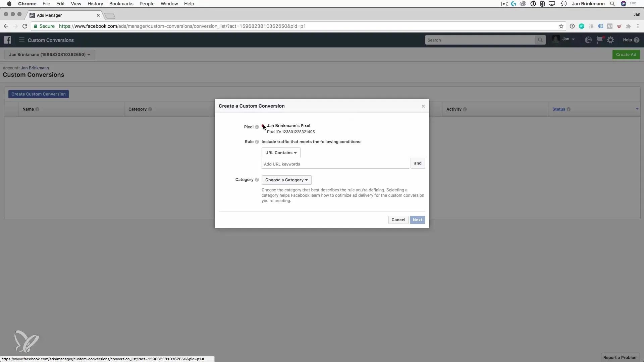The height and width of the screenshot is (362, 644).
Task: Click Create Custom Conversion button
Action: click(x=39, y=94)
